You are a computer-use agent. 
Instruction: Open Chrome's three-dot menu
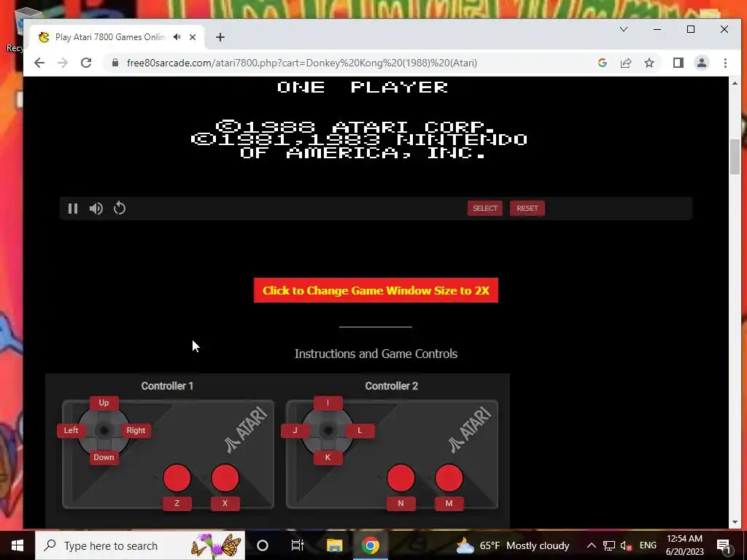coord(725,63)
